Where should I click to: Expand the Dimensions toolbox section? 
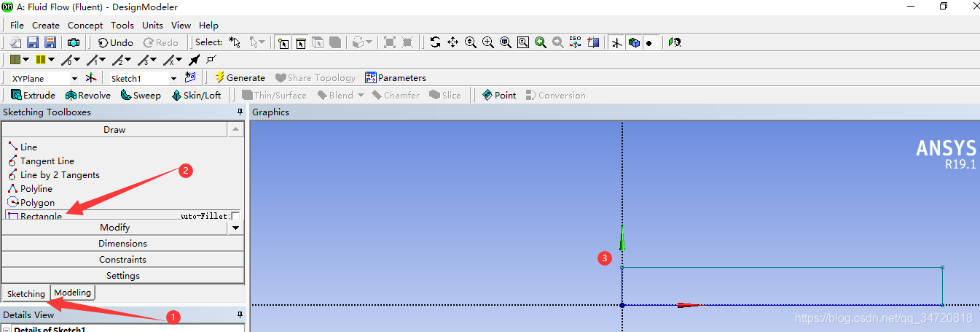(x=122, y=244)
